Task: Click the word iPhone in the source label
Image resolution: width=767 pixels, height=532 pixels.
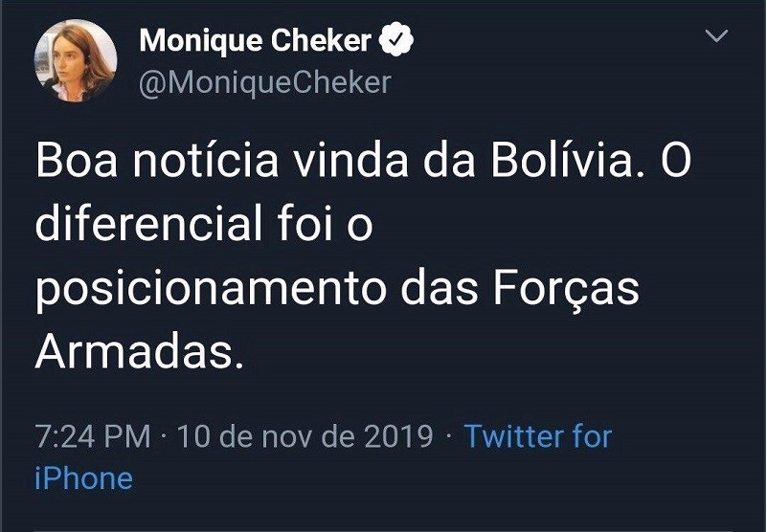Action: tap(83, 477)
